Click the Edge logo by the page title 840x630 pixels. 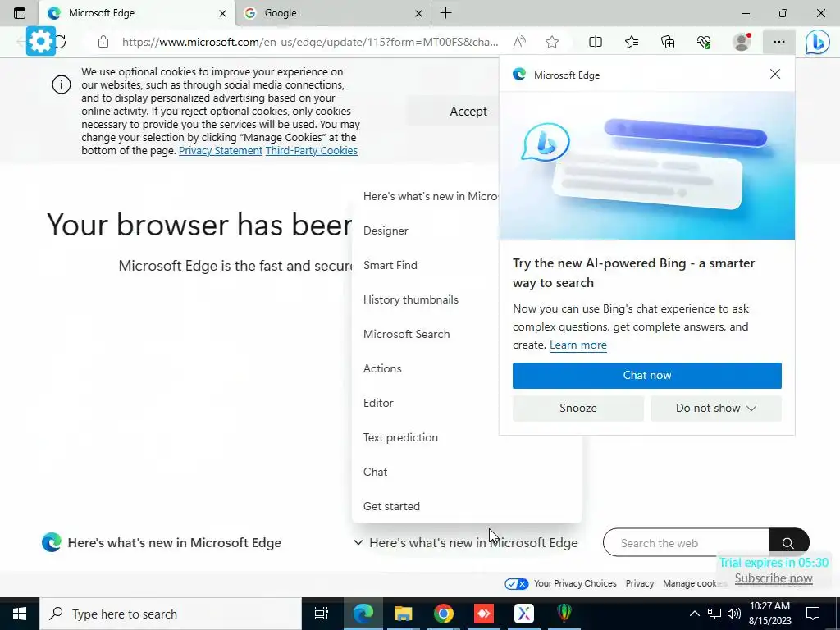pos(52,542)
